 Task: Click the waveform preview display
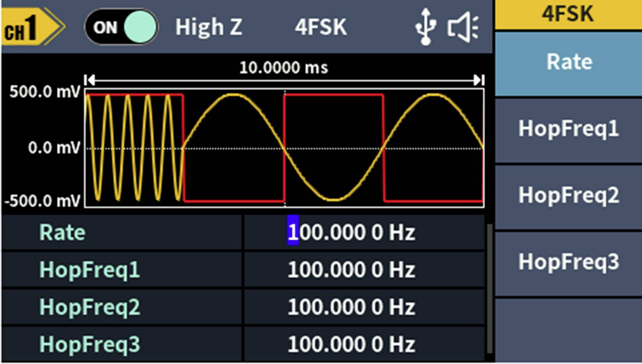point(284,147)
